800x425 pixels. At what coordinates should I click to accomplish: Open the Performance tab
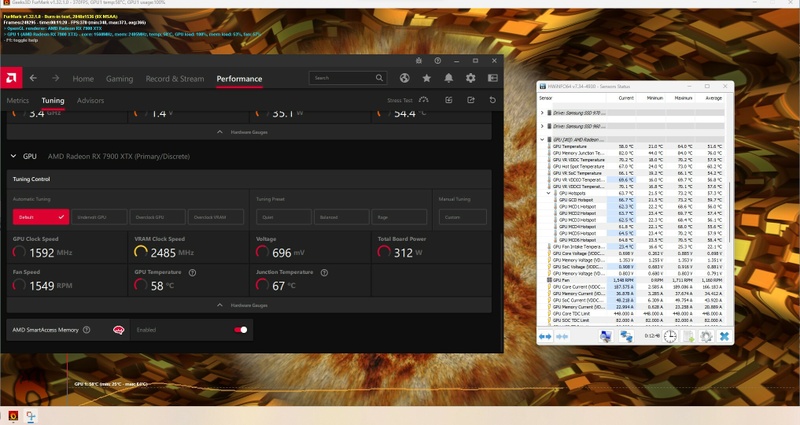(239, 79)
